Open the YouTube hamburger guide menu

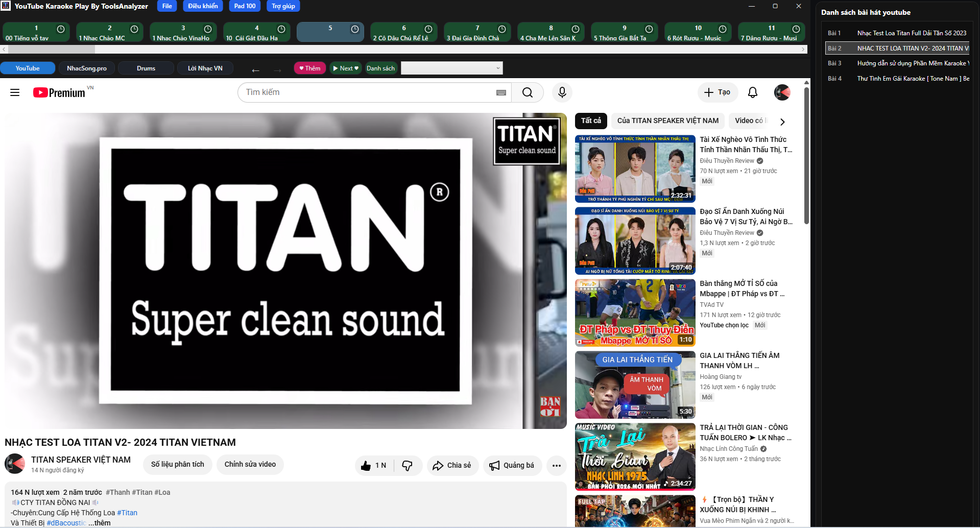15,92
